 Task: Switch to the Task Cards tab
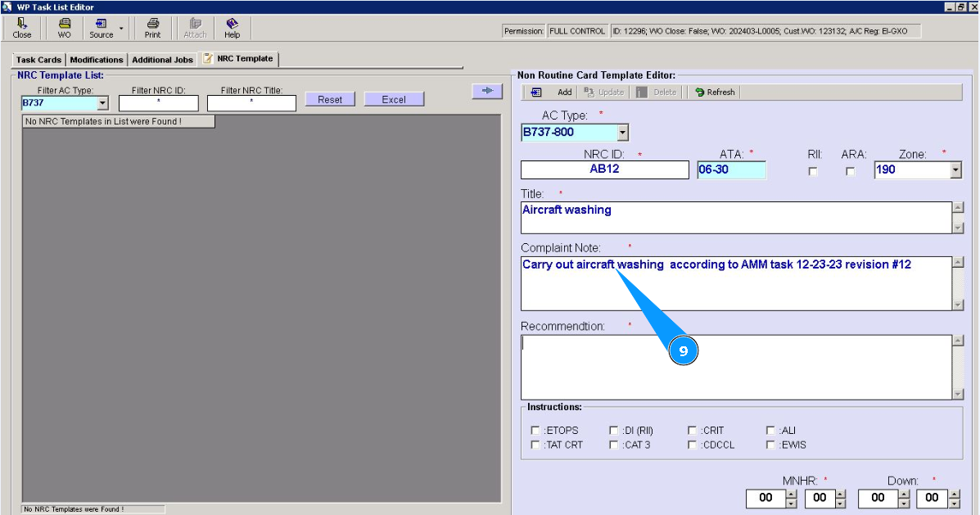[x=38, y=60]
